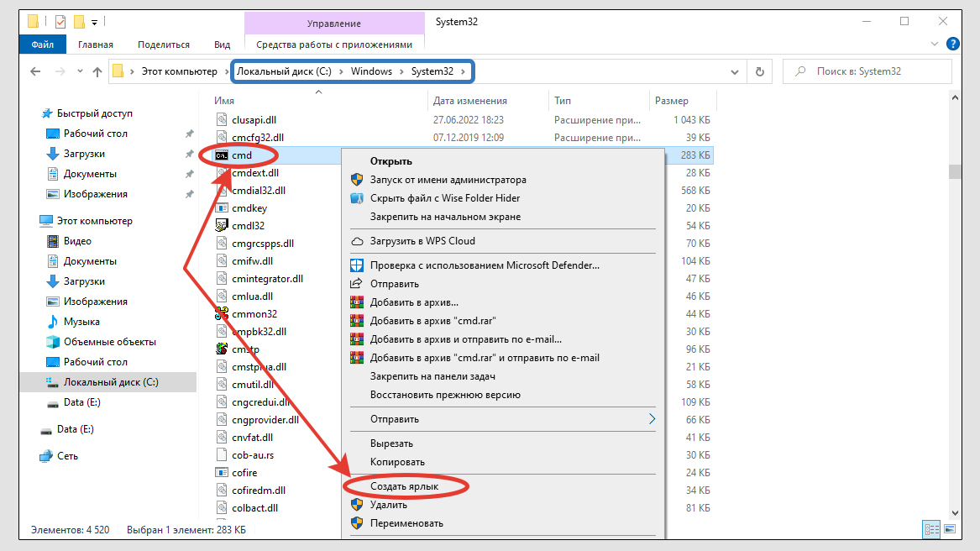Select Запуск от имени администратора
The width and height of the screenshot is (980, 551).
pyautogui.click(x=448, y=180)
